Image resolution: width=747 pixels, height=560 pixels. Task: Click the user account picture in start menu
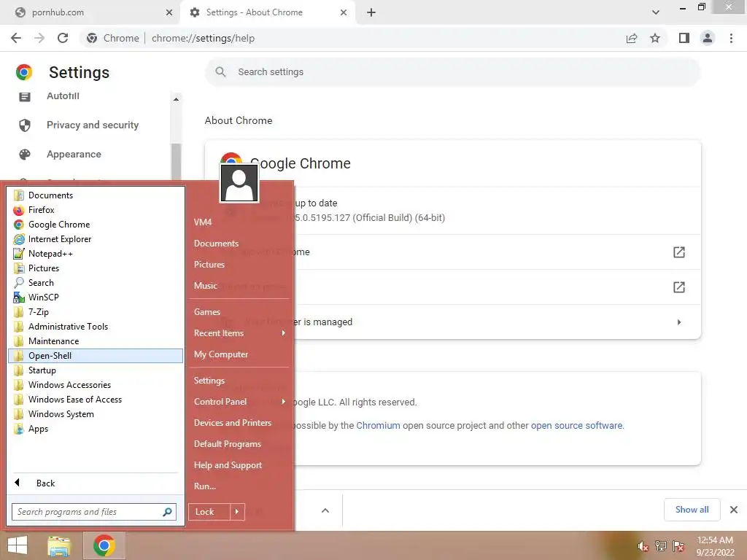click(239, 183)
